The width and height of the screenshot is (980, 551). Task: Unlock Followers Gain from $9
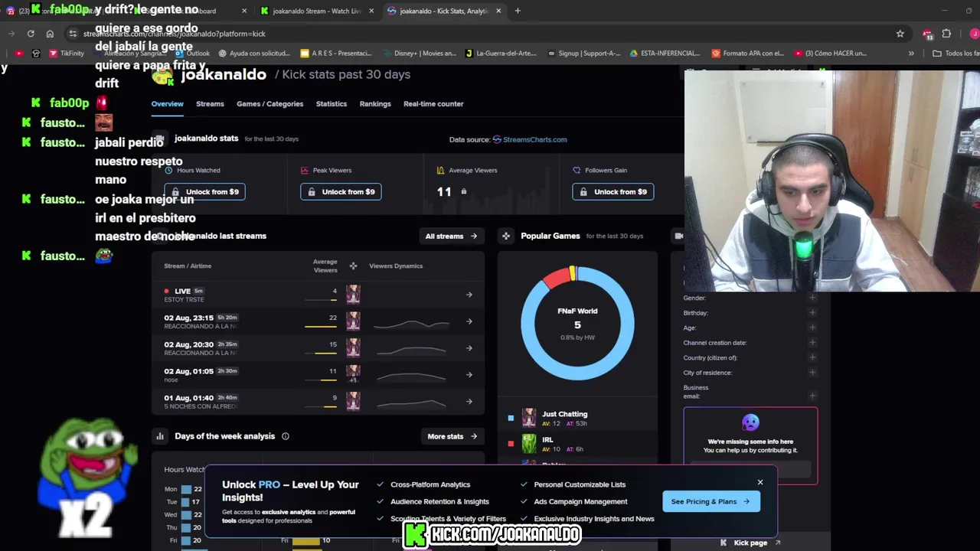pos(612,191)
